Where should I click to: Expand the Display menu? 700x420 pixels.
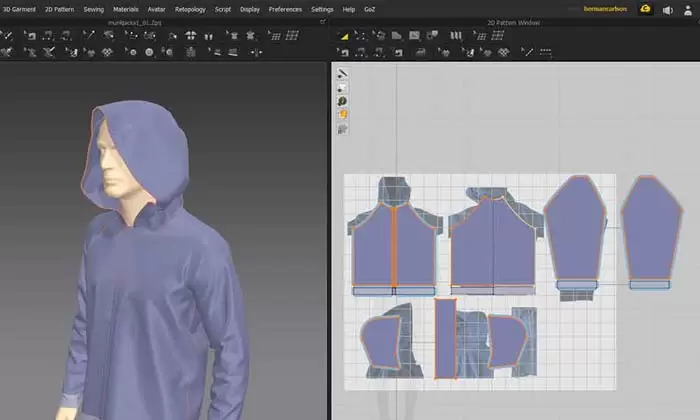click(x=249, y=9)
